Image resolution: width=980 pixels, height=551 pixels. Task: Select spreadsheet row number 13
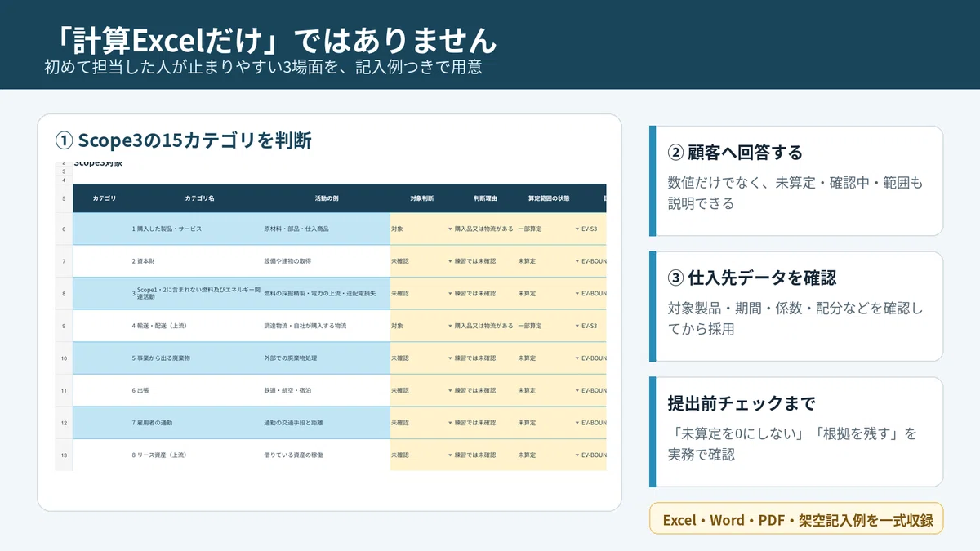[x=64, y=455]
